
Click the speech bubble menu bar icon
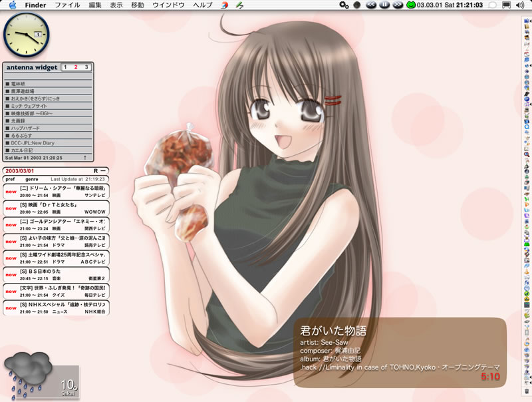492,5
